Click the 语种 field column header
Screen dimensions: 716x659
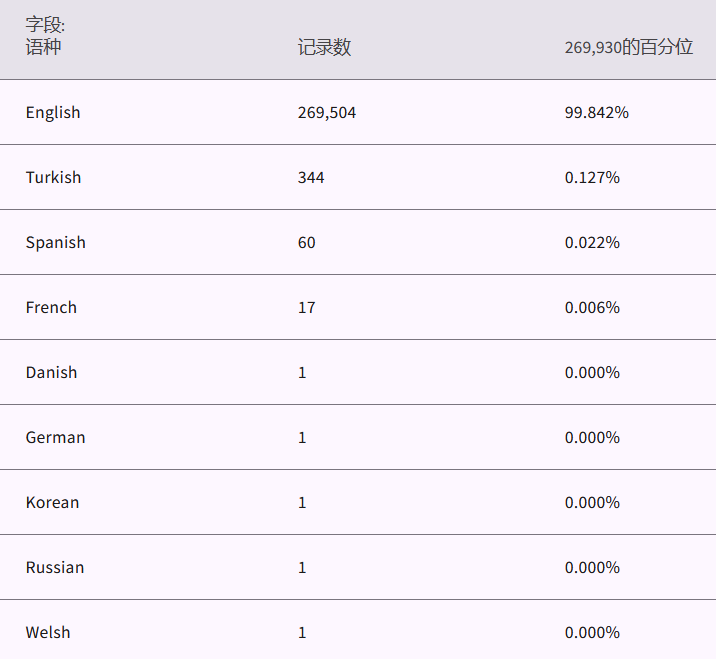coord(43,47)
